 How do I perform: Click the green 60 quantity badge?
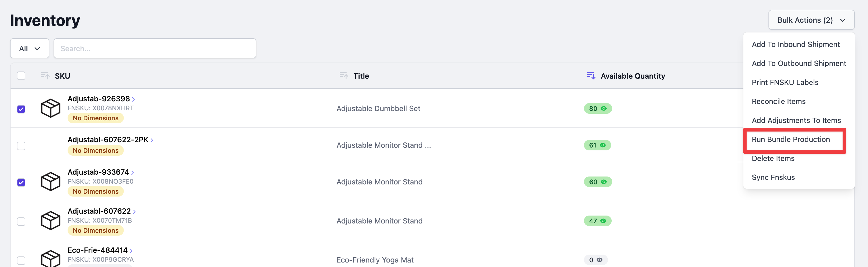tap(597, 182)
